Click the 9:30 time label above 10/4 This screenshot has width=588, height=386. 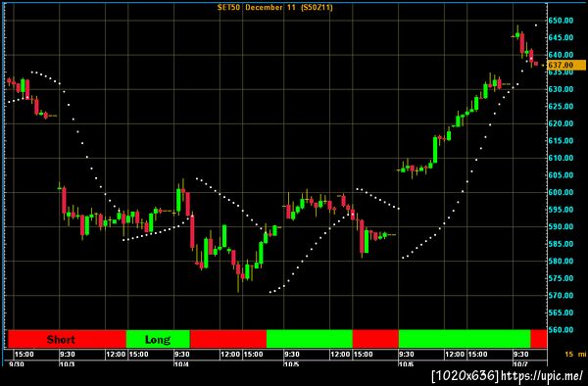coord(182,355)
